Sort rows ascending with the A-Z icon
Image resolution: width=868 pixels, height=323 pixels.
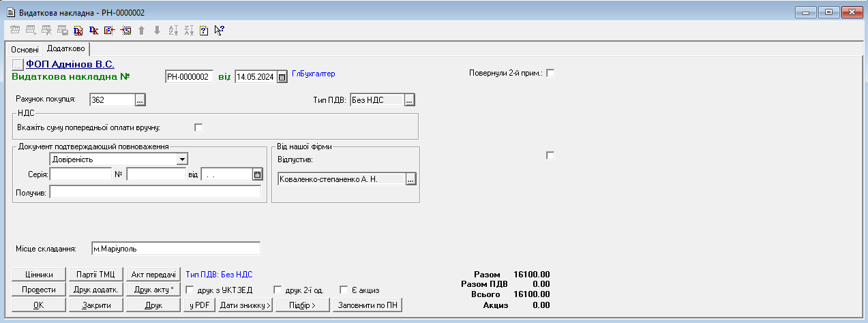[173, 31]
